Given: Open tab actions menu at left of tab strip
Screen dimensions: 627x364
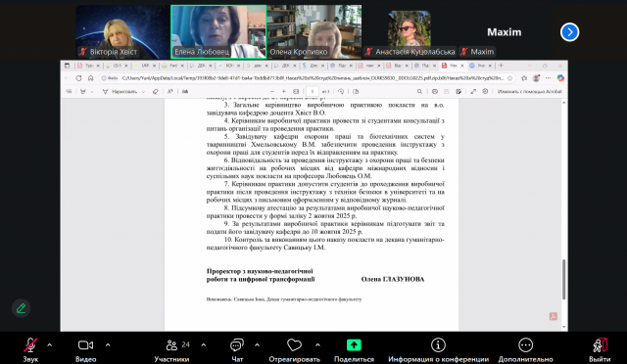Looking at the screenshot, I should (x=68, y=66).
